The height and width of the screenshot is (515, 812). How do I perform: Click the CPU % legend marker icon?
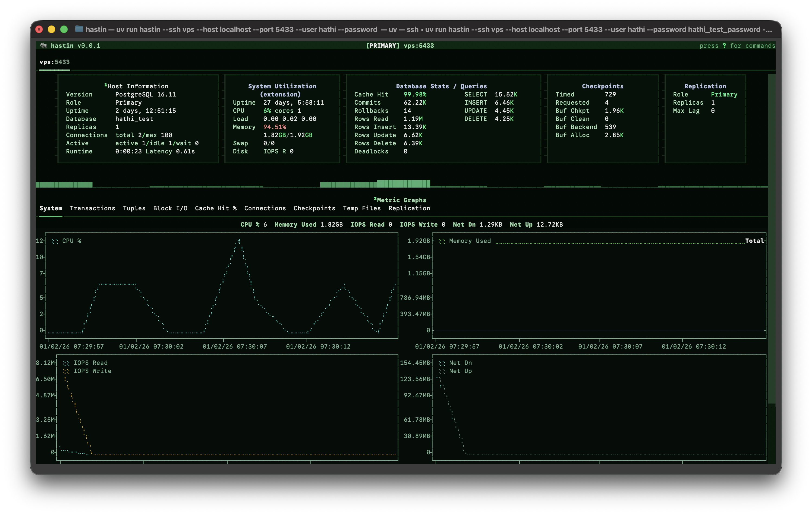tap(55, 241)
